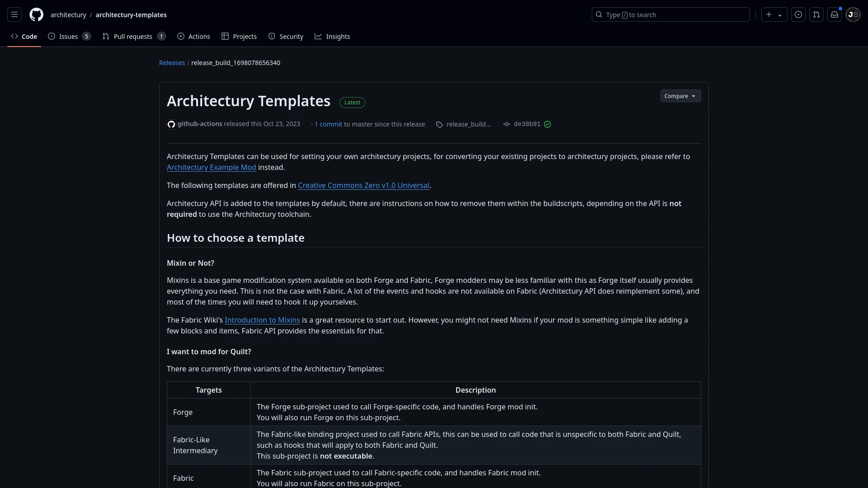Open the Compare dropdown
The image size is (868, 488).
(x=680, y=96)
